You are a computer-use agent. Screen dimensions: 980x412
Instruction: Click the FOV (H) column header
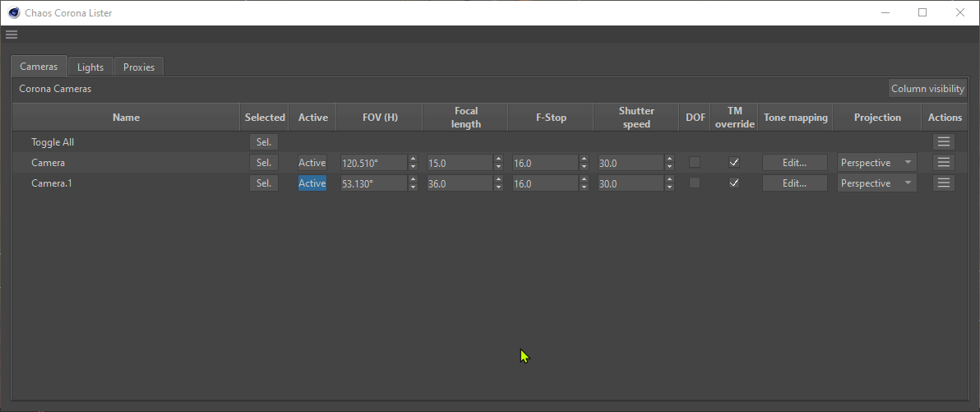click(x=380, y=117)
